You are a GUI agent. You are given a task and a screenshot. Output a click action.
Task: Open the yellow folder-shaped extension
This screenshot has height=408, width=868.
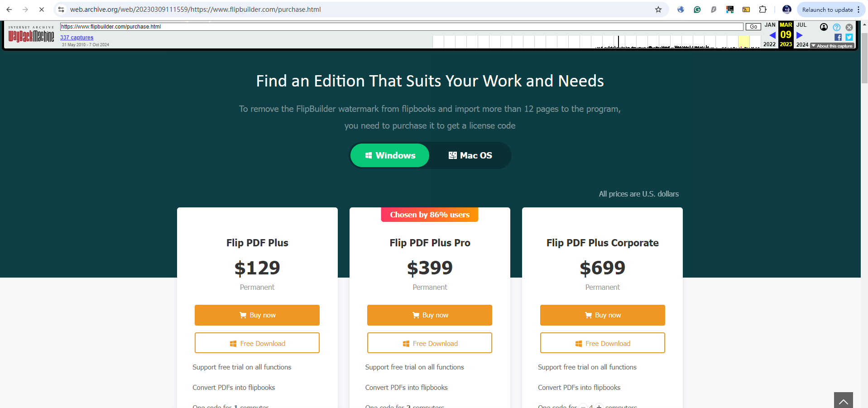coord(746,10)
